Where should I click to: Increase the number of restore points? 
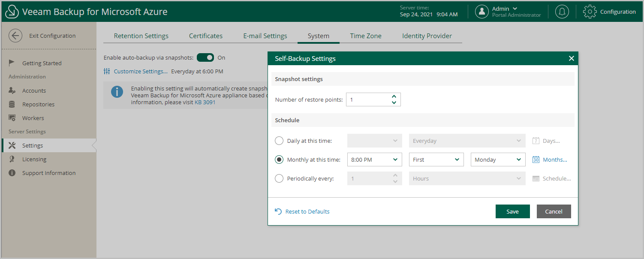tap(394, 96)
